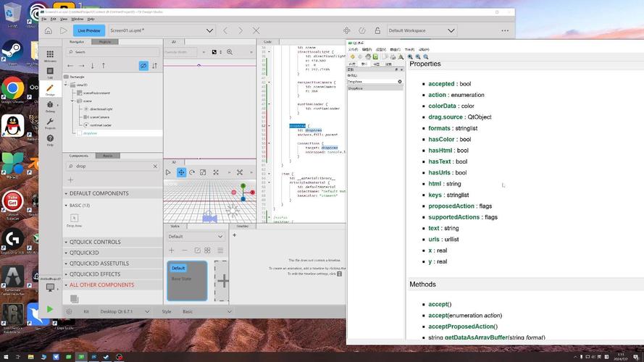Switch to Edit mode in the sidebar

(x=50, y=73)
